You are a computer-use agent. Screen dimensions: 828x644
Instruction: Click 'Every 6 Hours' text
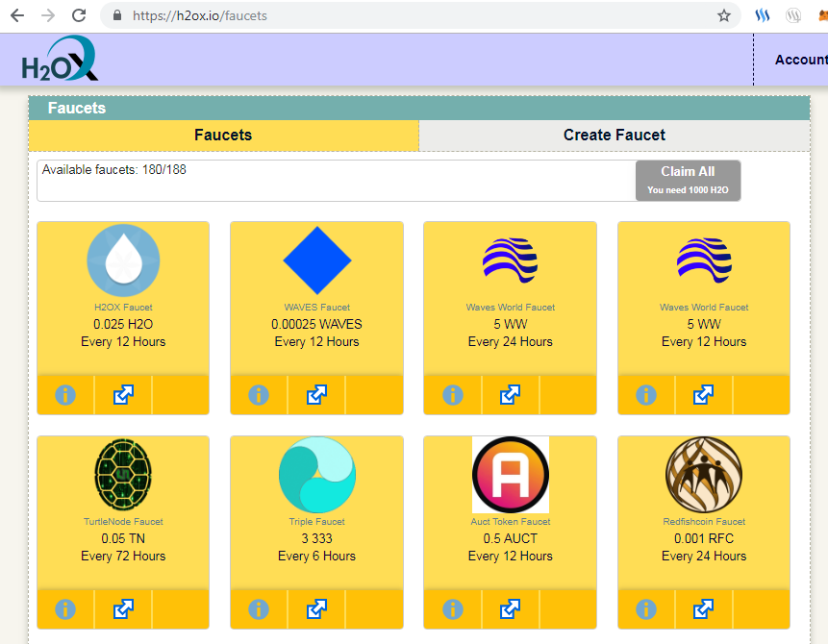(316, 556)
